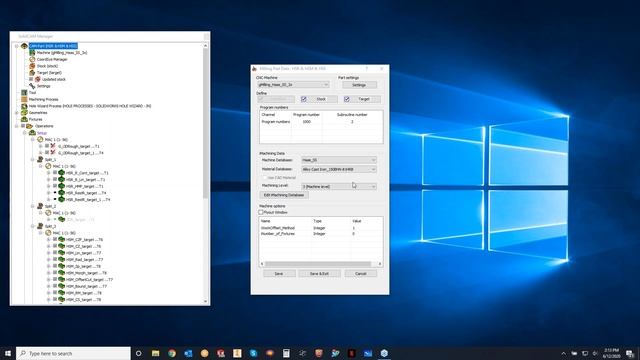This screenshot has width=640, height=360.
Task: Open the Machining Level dropdown
Action: click(339, 186)
